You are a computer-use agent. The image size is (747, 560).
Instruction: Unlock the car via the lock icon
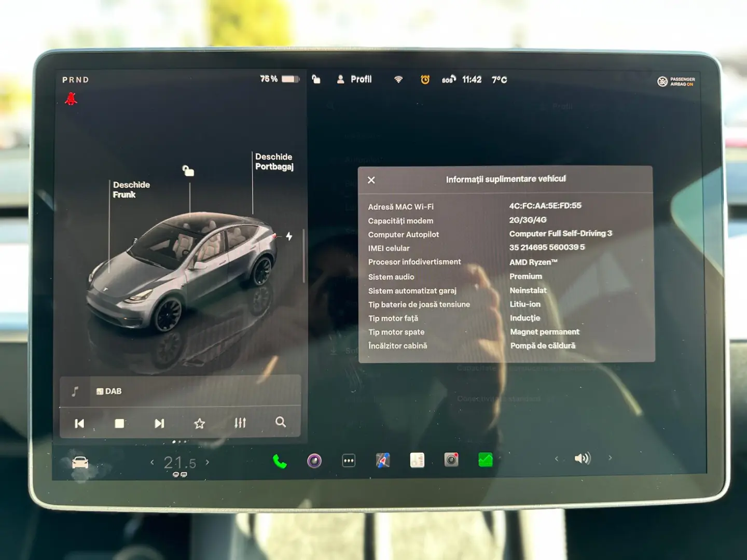[315, 79]
